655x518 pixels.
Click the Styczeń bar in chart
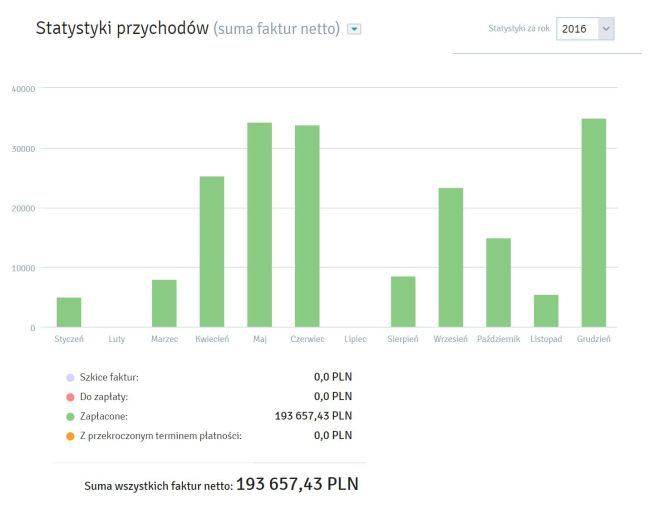[x=69, y=312]
